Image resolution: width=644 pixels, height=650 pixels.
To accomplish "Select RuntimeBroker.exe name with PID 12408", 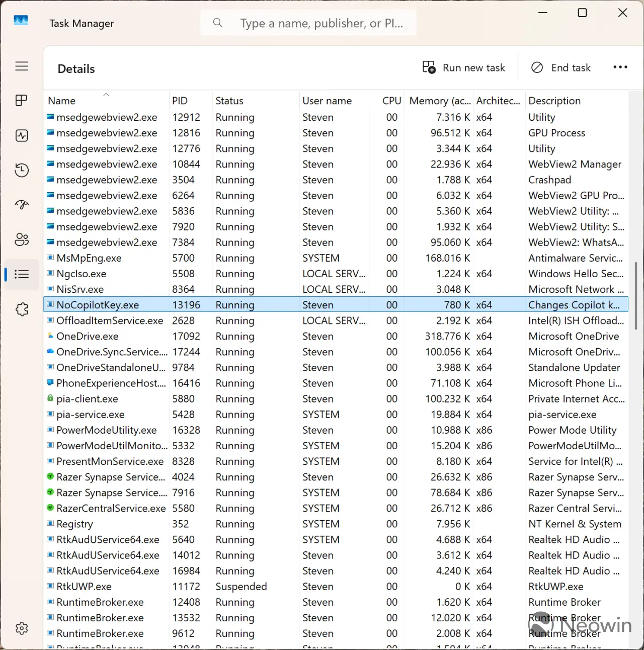I will [100, 602].
